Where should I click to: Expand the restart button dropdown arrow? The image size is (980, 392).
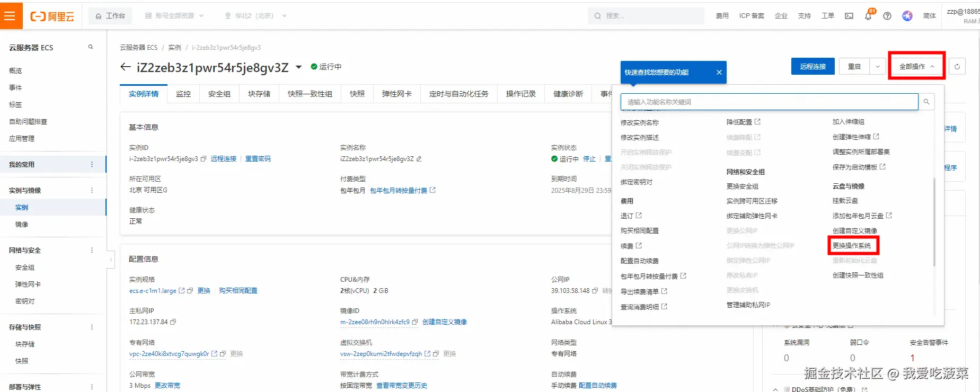(x=878, y=67)
